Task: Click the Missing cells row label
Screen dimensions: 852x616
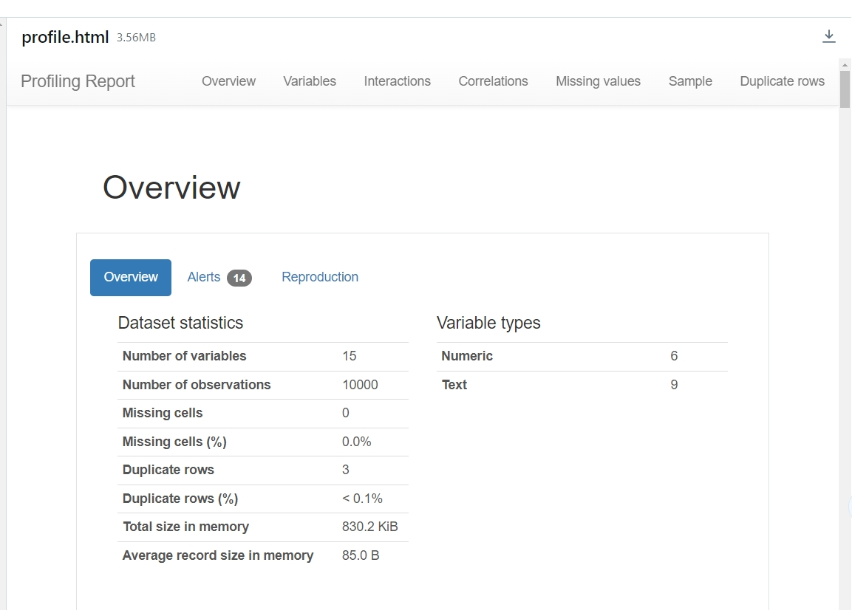Action: pos(163,413)
